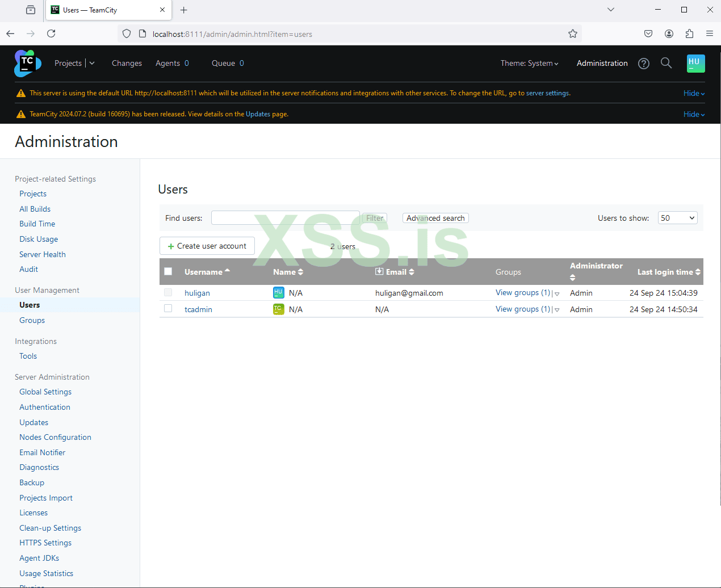Sort users by Email column
This screenshot has width=721, height=588.
pyautogui.click(x=400, y=272)
